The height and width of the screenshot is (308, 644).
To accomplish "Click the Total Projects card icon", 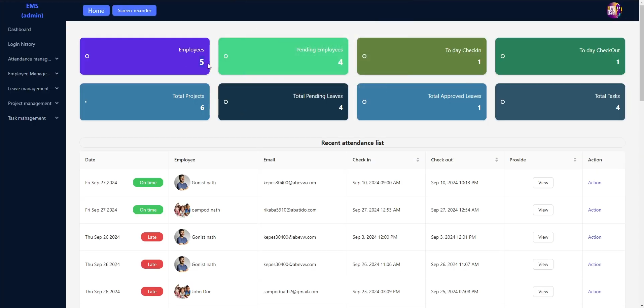I will [86, 102].
